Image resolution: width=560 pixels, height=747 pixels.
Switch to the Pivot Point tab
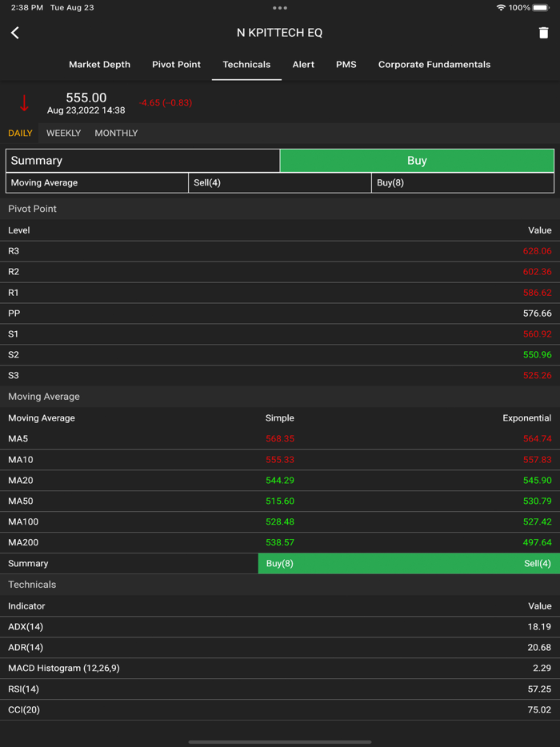point(176,64)
